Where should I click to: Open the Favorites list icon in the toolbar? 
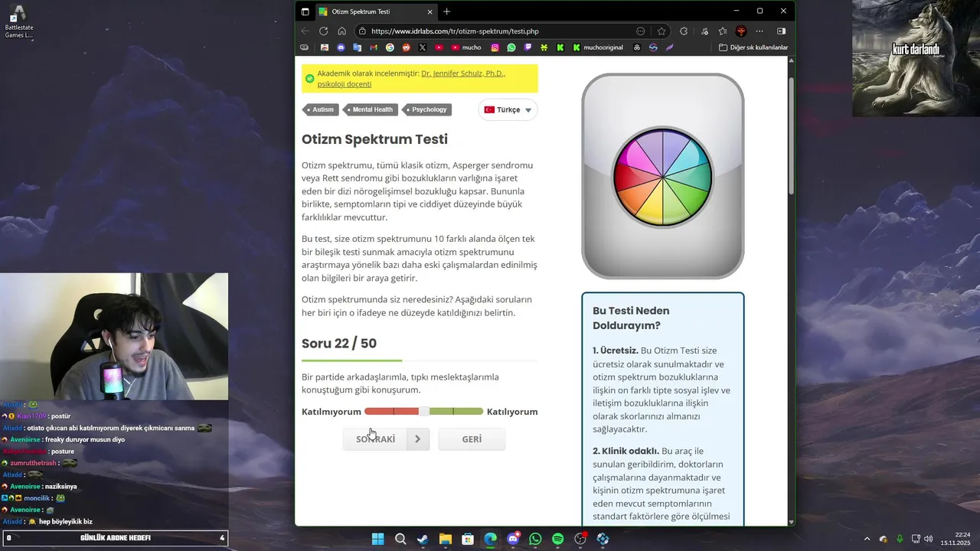coord(722,31)
